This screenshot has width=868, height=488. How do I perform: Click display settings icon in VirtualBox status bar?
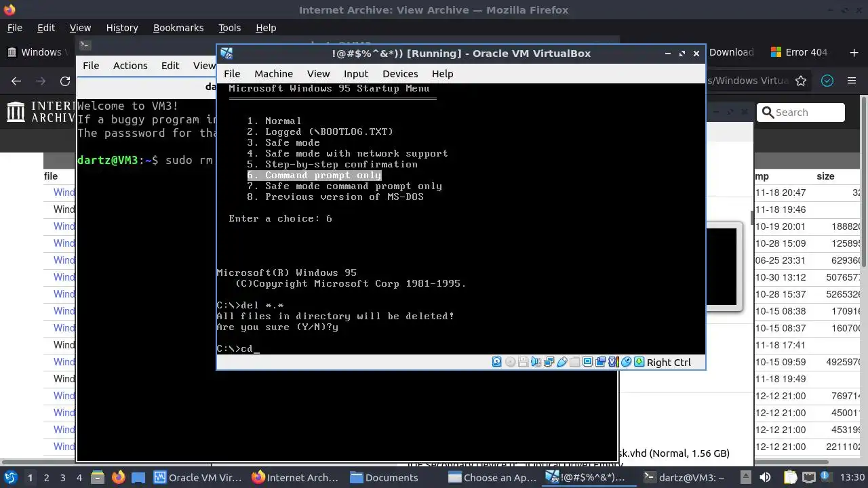coord(587,362)
